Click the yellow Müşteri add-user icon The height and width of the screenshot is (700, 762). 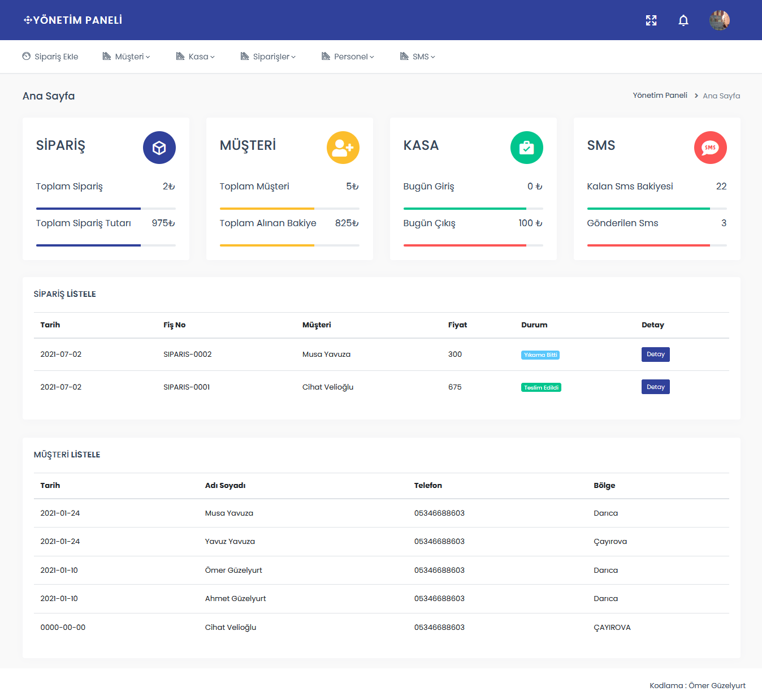point(343,148)
